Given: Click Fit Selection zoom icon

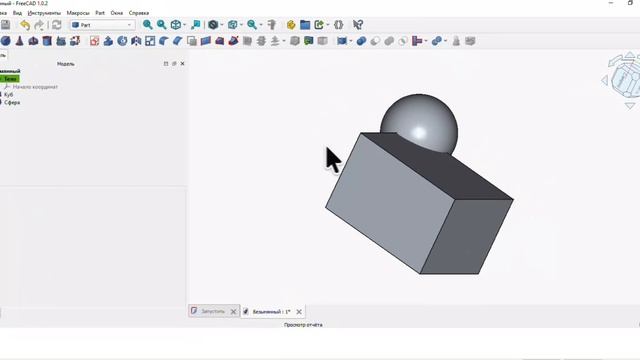Looking at the screenshot, I should point(162,25).
